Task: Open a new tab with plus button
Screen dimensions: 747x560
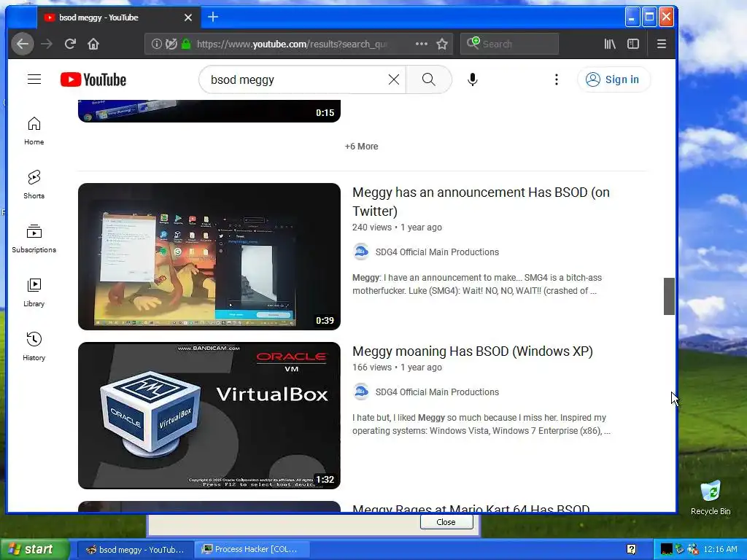Action: (213, 17)
